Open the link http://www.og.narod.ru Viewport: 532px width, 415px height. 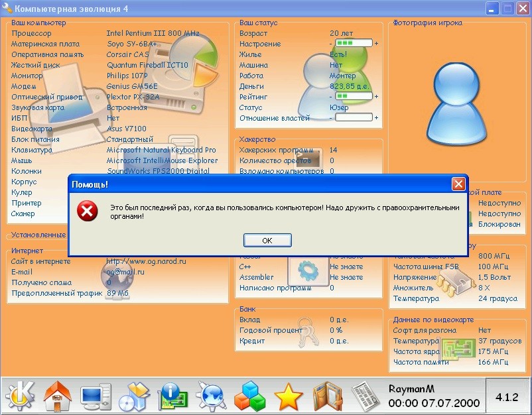[x=146, y=261]
